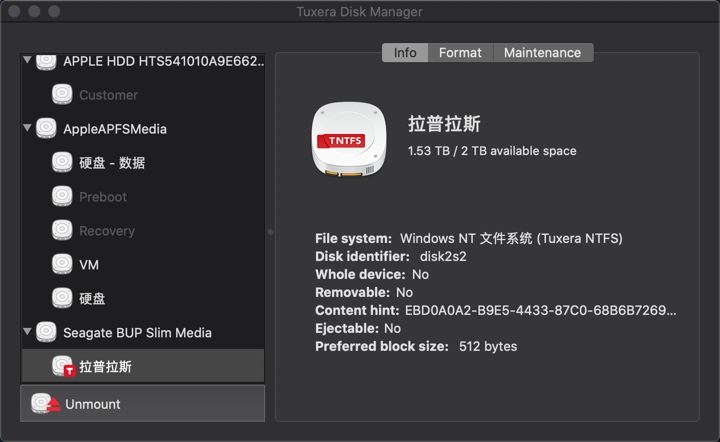
Task: Click the 拉普拉斯 volume title in Info panel
Action: [444, 124]
